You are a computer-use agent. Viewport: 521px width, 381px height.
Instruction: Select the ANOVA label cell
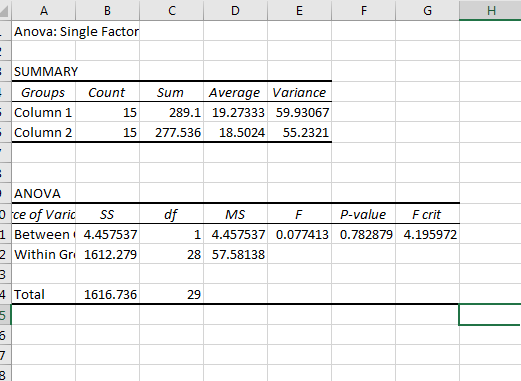click(44, 193)
